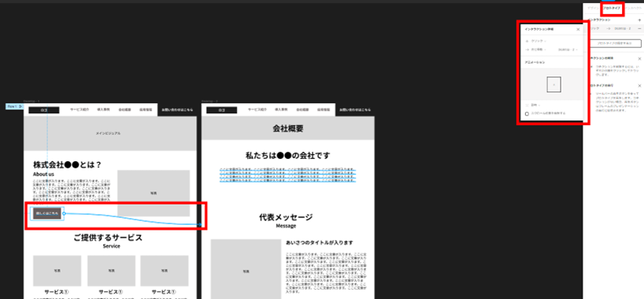644x299 pixels.
Task: Select the メインビジュアル placeholder
Action: 110,134
